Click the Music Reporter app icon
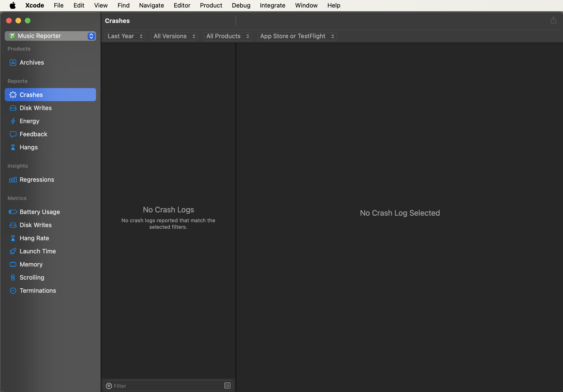This screenshot has height=392, width=563. pyautogui.click(x=12, y=36)
